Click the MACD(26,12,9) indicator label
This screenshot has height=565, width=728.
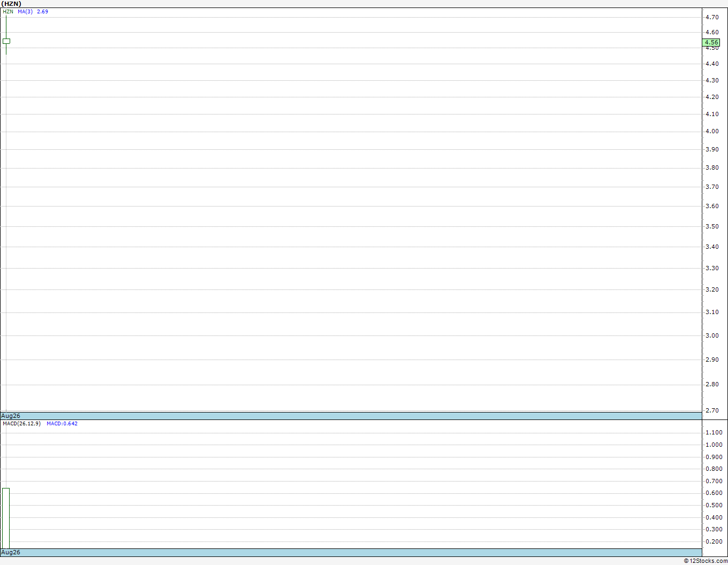(21, 423)
